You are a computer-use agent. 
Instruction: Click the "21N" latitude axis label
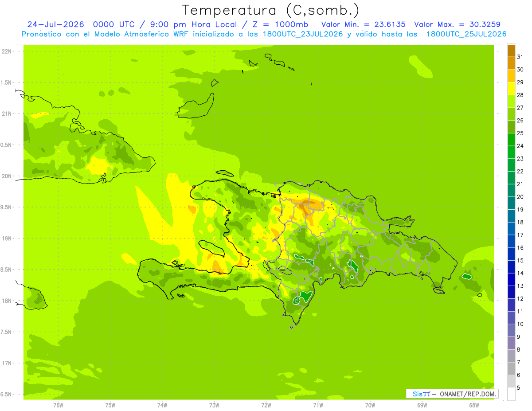(7, 114)
